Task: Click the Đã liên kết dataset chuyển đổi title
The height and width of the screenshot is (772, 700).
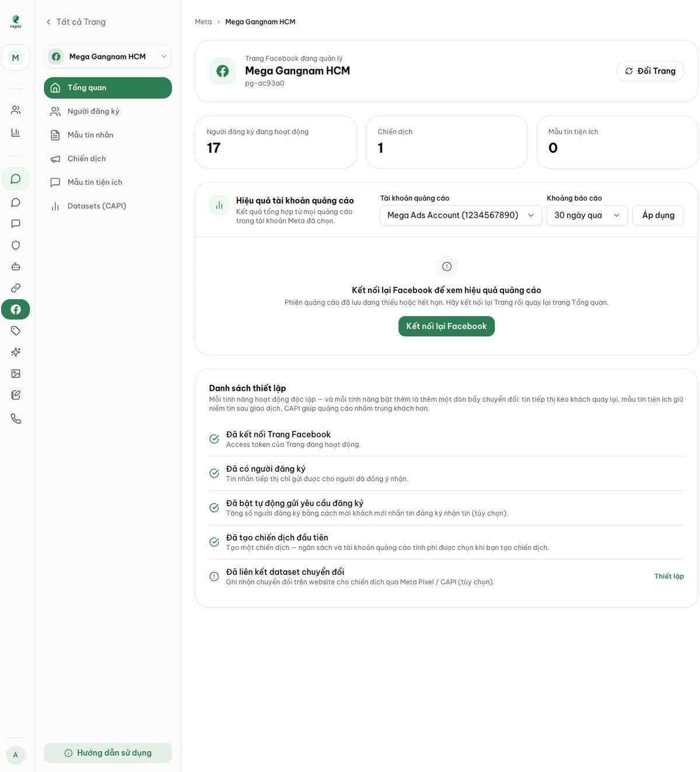Action: pos(285,572)
